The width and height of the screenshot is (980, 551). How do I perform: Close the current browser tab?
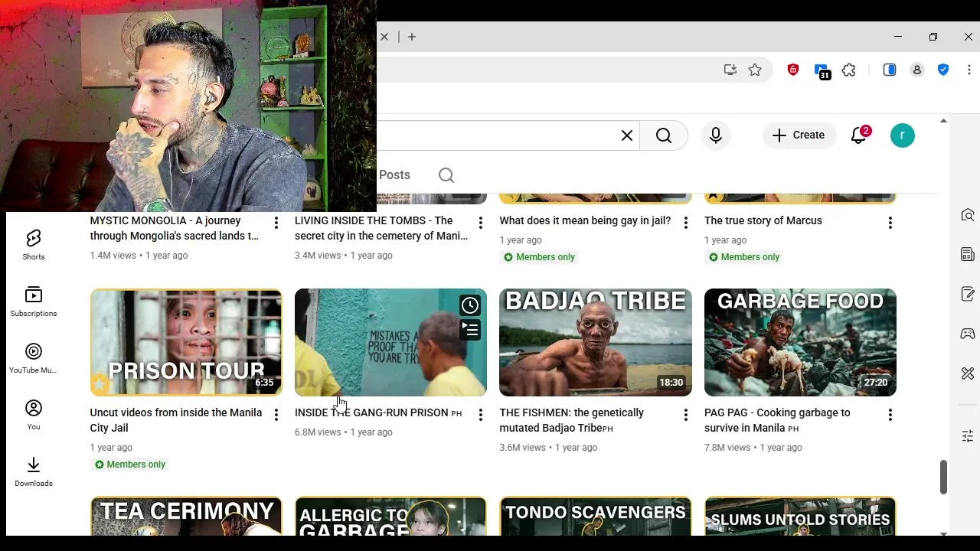click(x=384, y=37)
